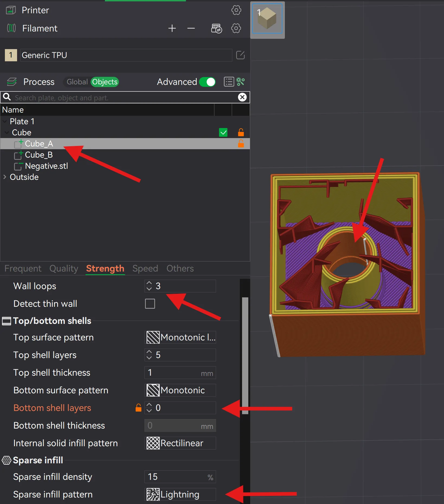
Task: Switch Process scope to Global
Action: (77, 82)
